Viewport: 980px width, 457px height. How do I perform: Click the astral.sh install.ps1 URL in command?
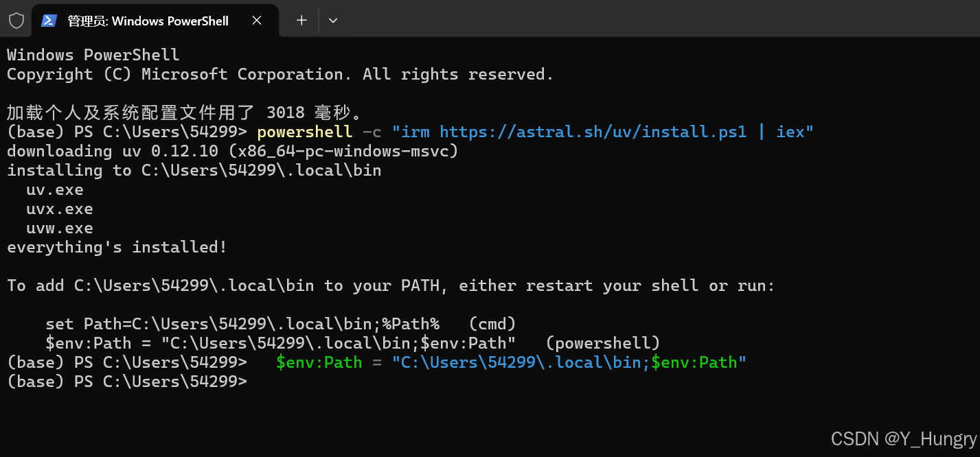click(x=593, y=132)
